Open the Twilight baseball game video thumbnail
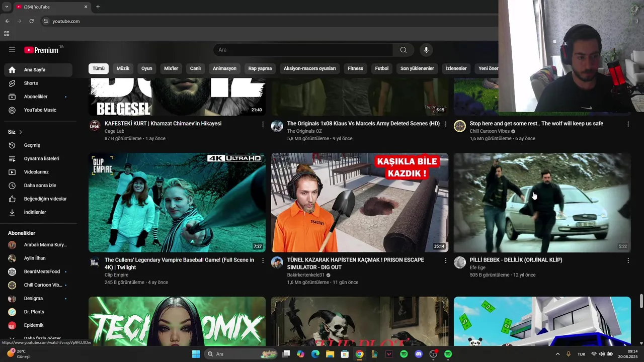Image resolution: width=644 pixels, height=362 pixels. click(177, 203)
